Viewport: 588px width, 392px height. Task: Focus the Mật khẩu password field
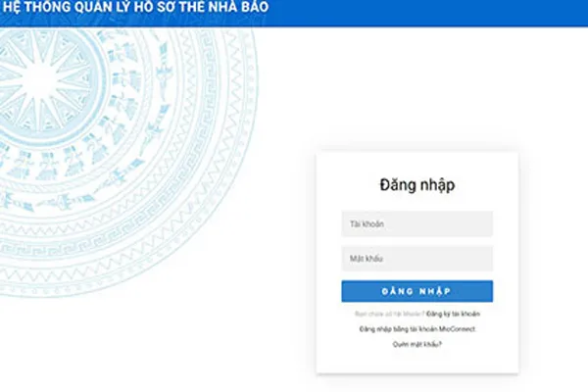pos(416,259)
